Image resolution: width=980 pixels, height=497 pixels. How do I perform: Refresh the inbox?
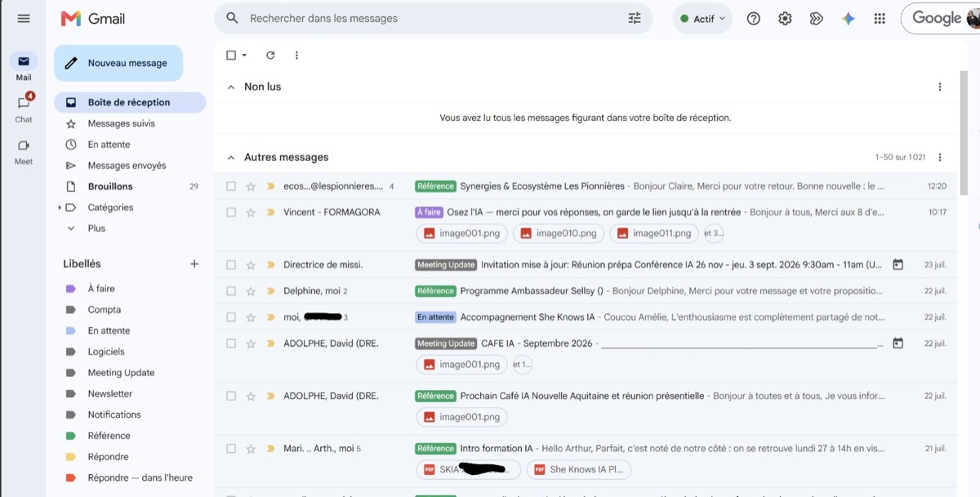point(270,56)
